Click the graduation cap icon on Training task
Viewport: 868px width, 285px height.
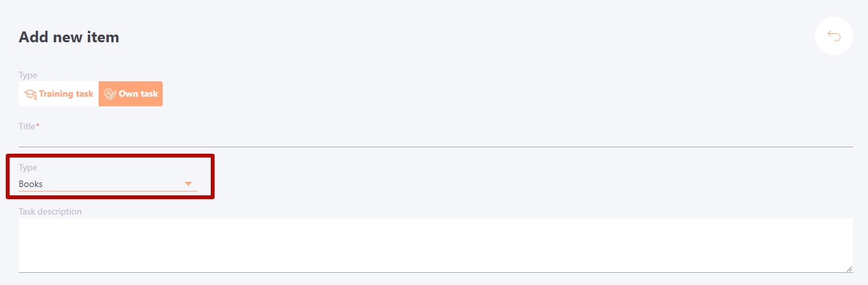(30, 94)
